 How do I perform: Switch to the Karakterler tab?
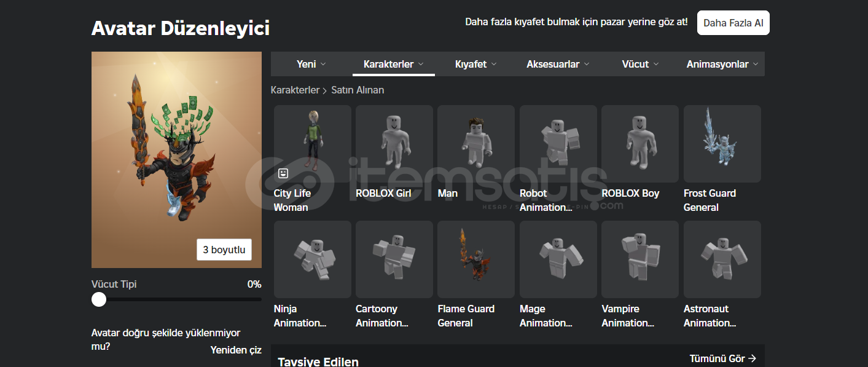(x=394, y=64)
